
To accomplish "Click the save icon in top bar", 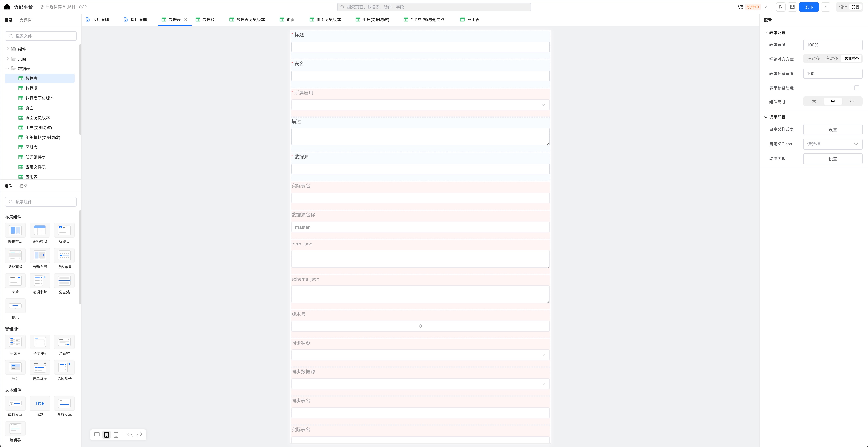I will (793, 7).
